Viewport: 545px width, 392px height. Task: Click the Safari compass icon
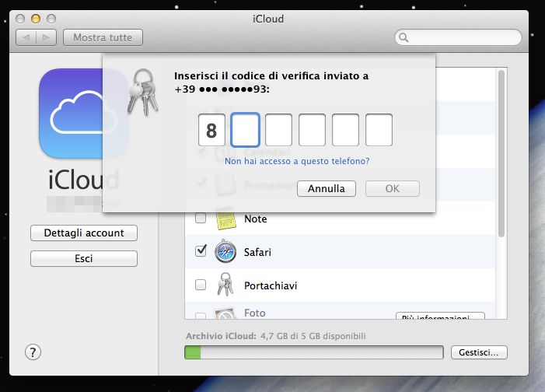pyautogui.click(x=225, y=251)
